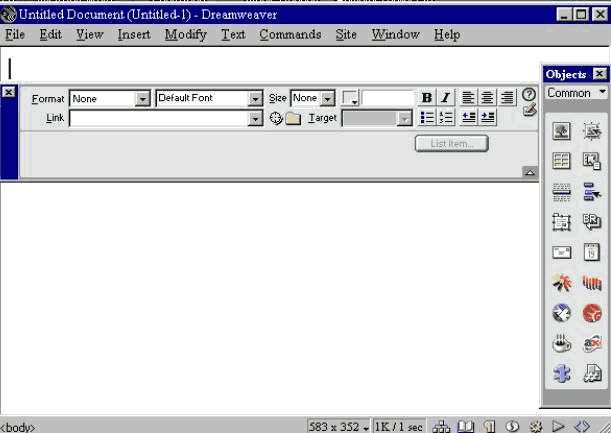Click the Text Outdent button

[468, 117]
